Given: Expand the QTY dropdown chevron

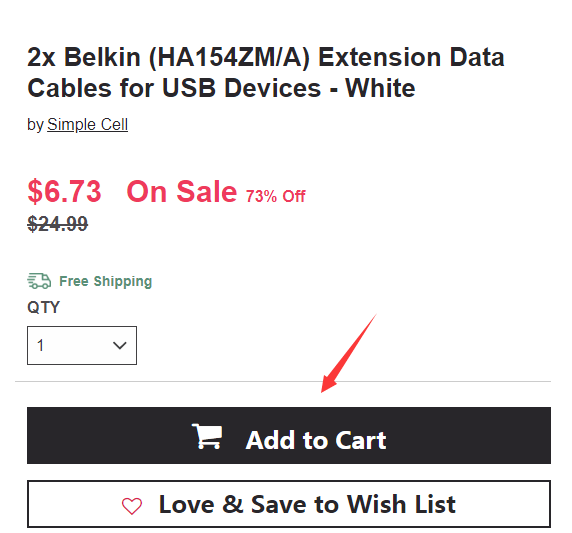Looking at the screenshot, I should [x=120, y=345].
